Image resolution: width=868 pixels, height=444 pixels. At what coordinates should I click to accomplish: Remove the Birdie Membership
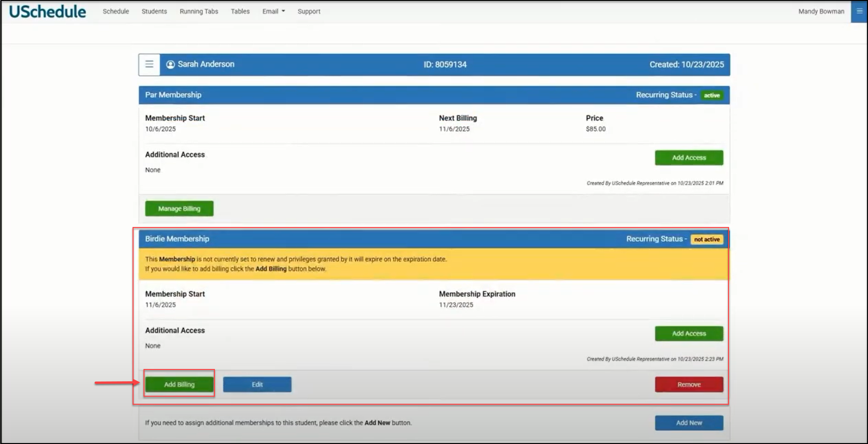pos(689,384)
